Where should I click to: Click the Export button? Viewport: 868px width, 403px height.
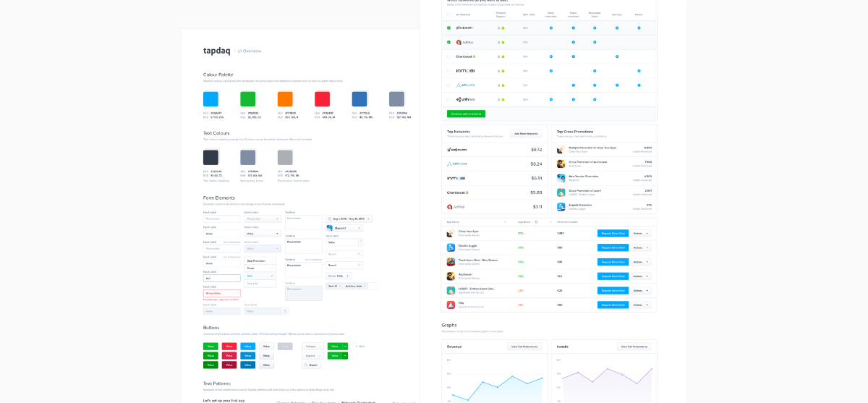click(x=310, y=365)
